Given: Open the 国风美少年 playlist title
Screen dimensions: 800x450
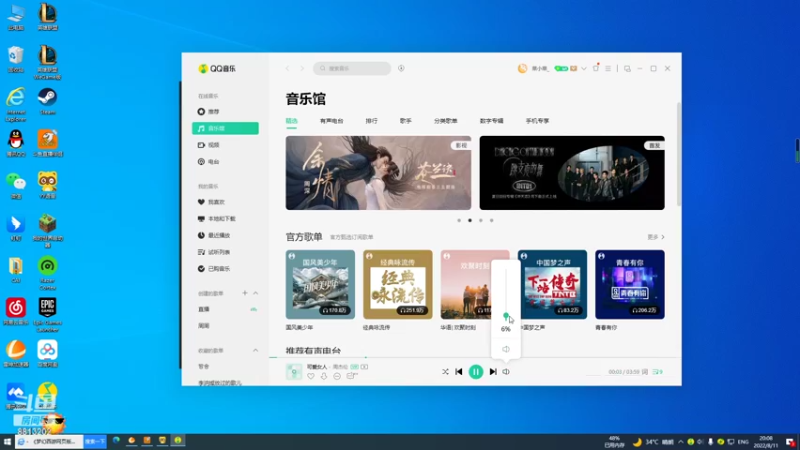Looking at the screenshot, I should point(299,328).
